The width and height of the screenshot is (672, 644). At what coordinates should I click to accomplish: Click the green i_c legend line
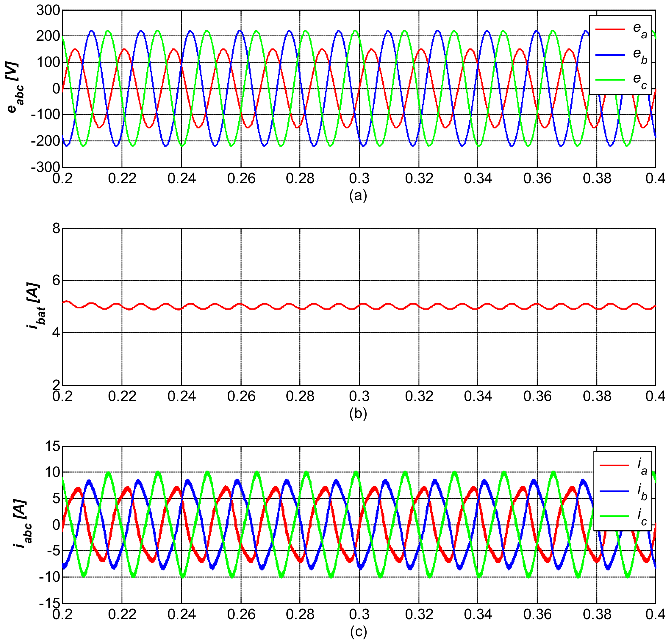614,516
